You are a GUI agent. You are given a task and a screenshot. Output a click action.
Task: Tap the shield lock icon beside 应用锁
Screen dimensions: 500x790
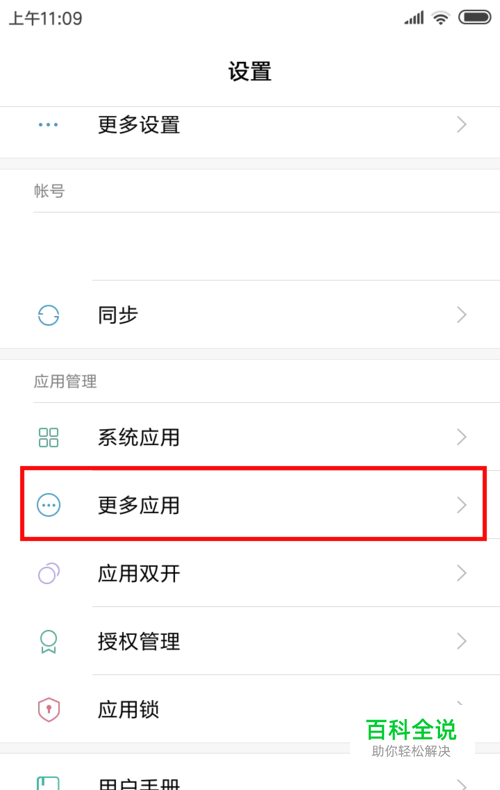tap(49, 709)
